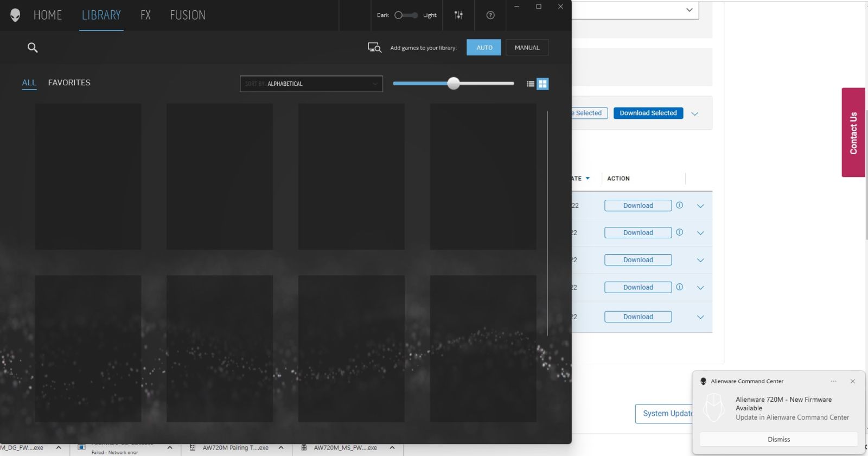Switch library to list view
868x456 pixels.
(531, 84)
